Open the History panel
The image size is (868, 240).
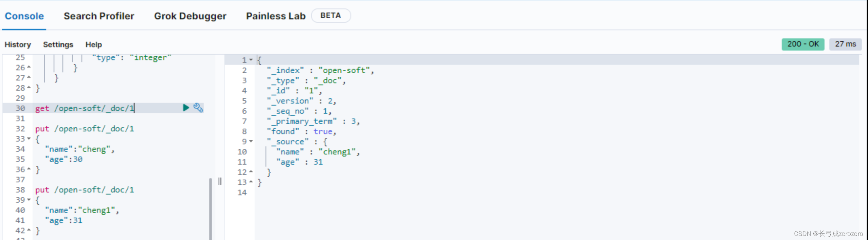(18, 44)
